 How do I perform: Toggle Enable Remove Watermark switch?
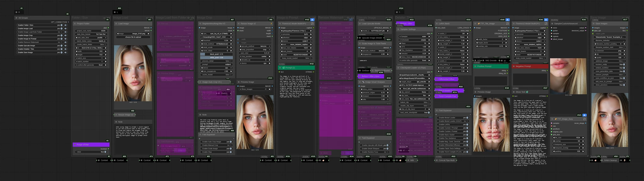(x=62, y=42)
